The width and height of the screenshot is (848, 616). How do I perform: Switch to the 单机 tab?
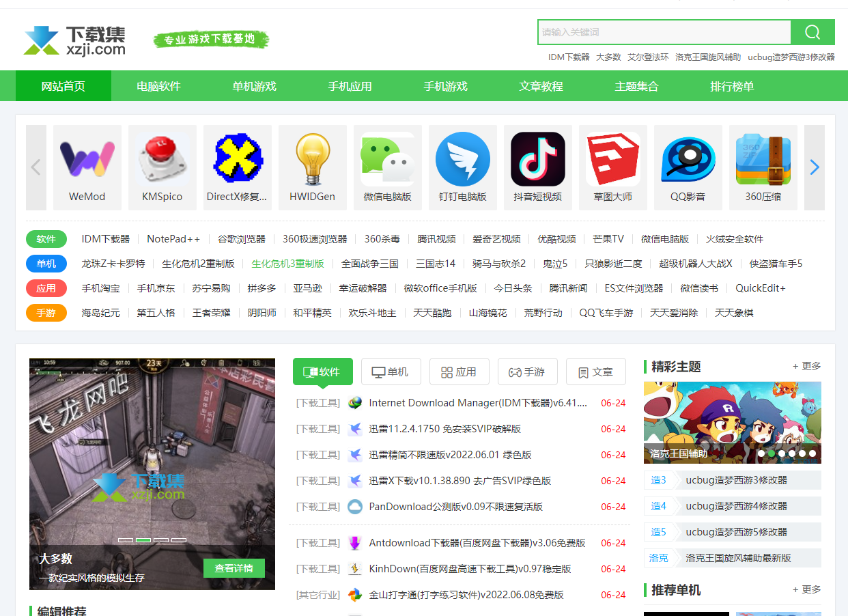391,372
